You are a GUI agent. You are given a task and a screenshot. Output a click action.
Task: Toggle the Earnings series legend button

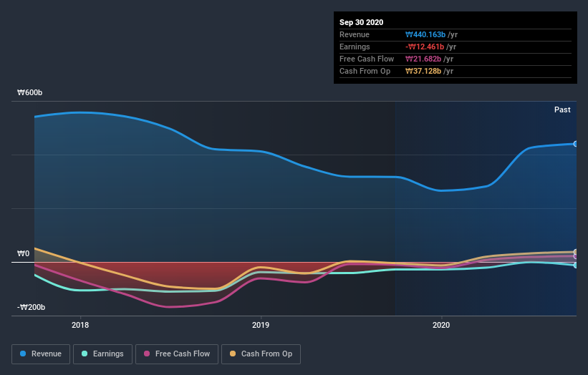[x=102, y=354]
